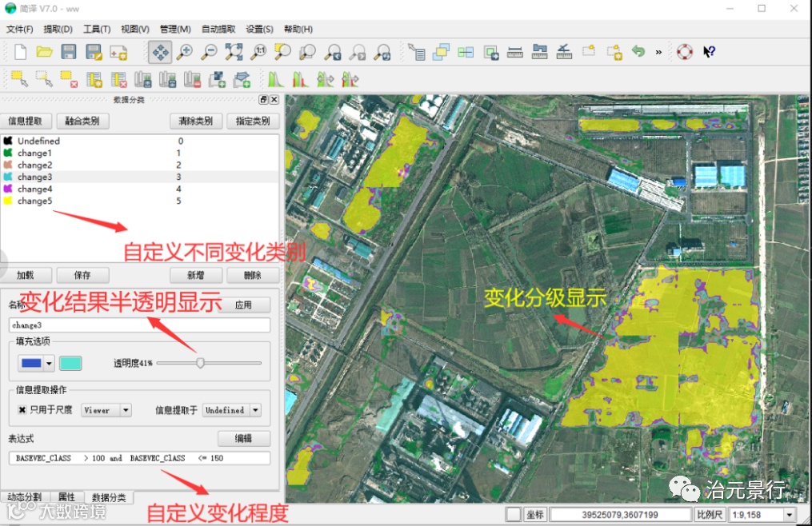Click Zoom to Selection magnifier icon
Screen dimensions: 812x526
click(282, 52)
